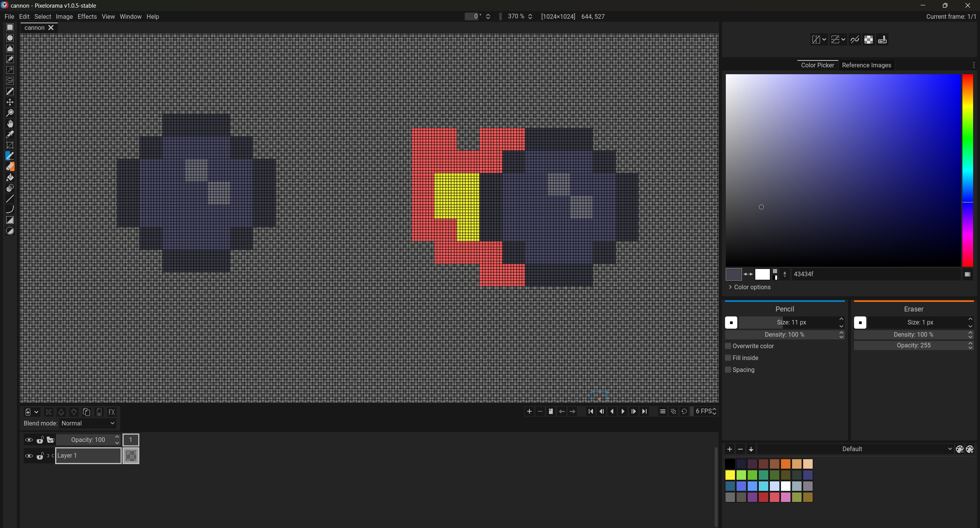This screenshot has width=980, height=528.
Task: Select the Line tool
Action: click(10, 199)
